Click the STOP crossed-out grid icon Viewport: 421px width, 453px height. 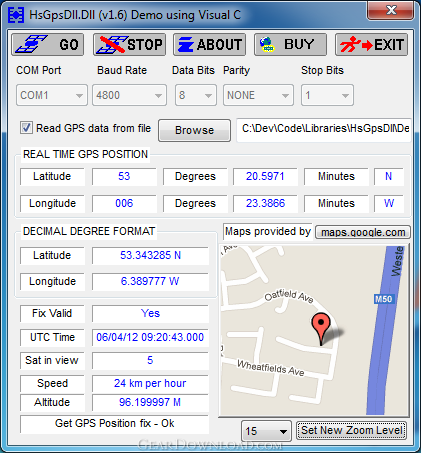click(x=112, y=44)
